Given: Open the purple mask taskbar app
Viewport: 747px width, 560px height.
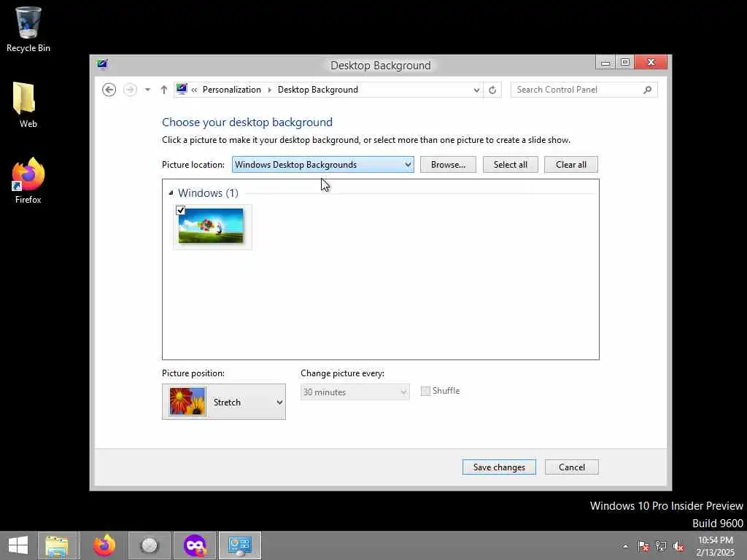Looking at the screenshot, I should click(195, 545).
